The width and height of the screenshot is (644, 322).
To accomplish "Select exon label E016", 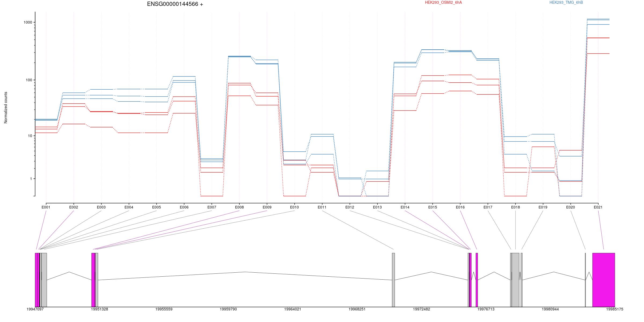I will (x=460, y=207).
